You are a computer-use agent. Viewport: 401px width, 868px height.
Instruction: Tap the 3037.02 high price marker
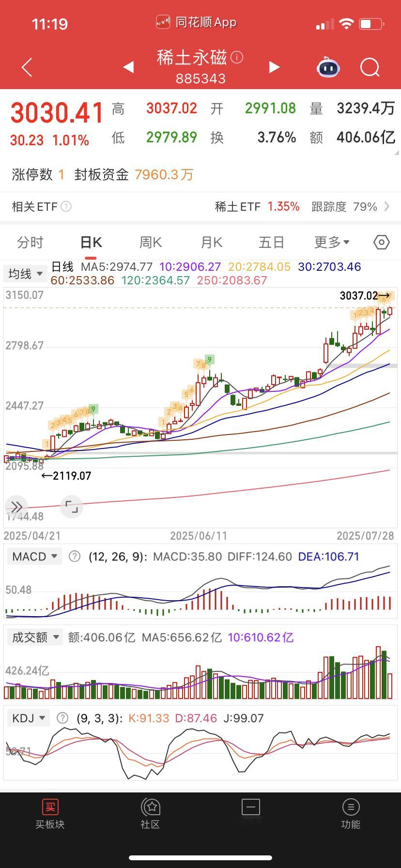click(x=365, y=295)
